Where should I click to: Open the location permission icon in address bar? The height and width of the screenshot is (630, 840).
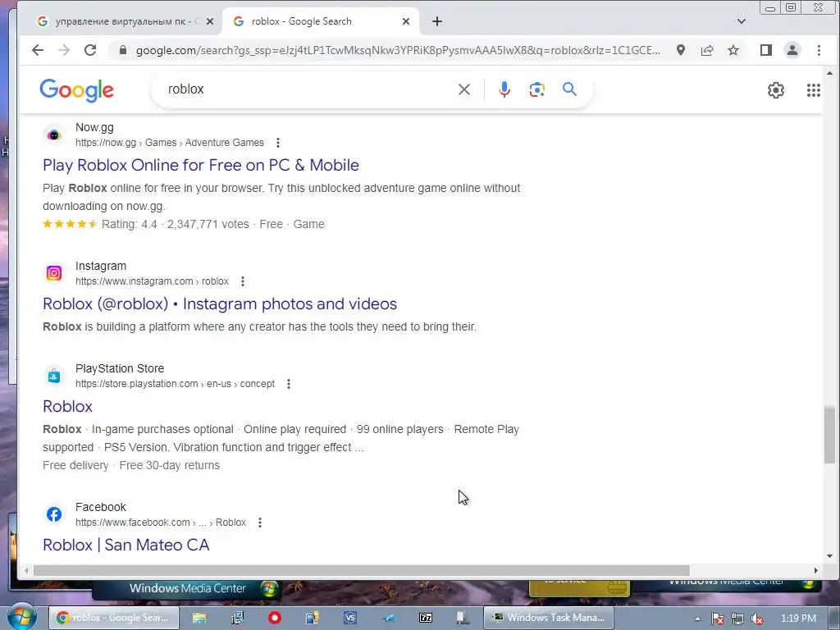(x=680, y=50)
